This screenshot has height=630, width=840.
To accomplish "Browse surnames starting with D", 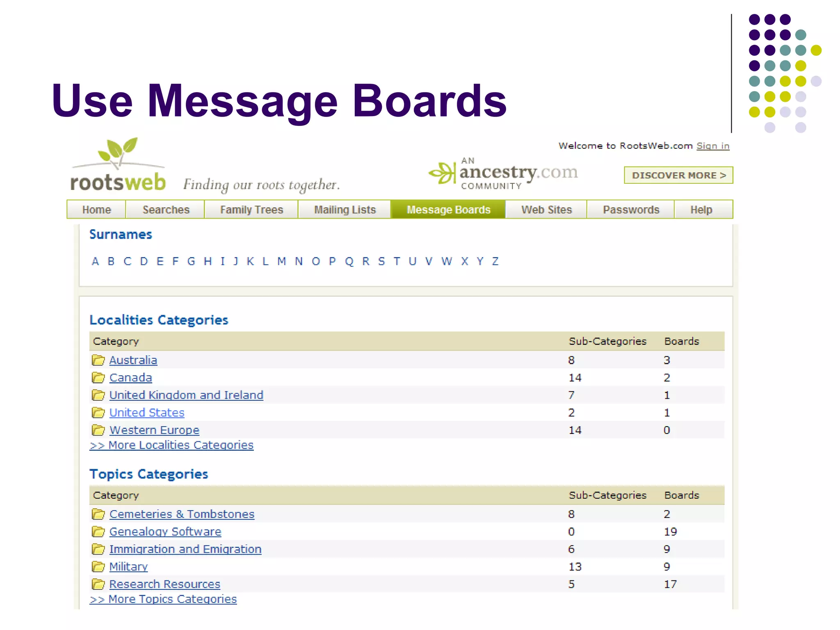I will click(144, 261).
